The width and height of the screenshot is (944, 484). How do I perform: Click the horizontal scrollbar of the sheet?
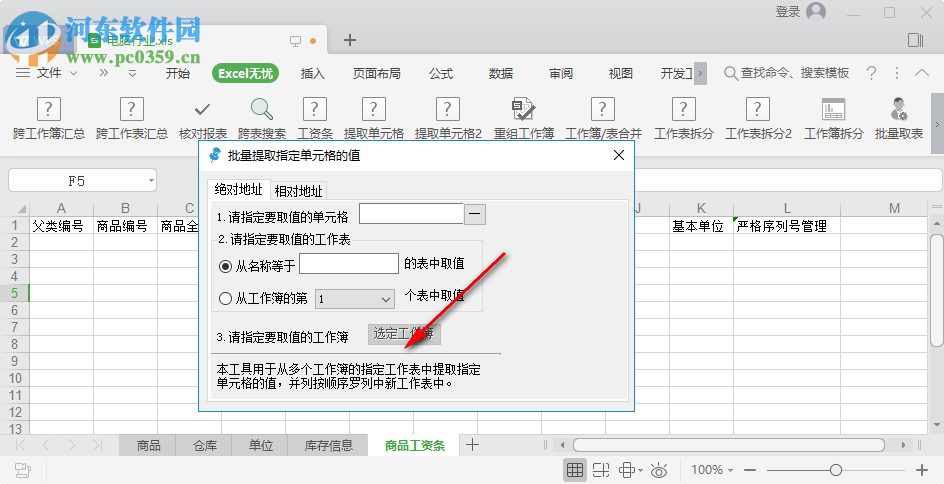(x=728, y=445)
